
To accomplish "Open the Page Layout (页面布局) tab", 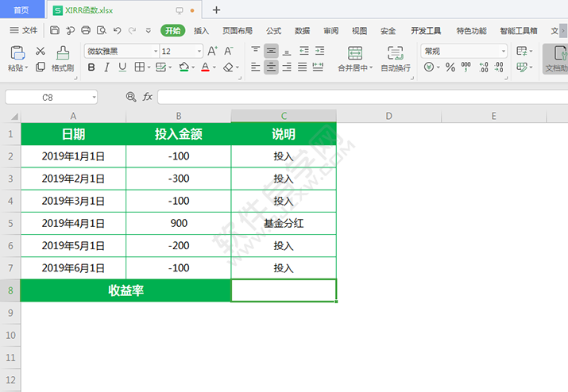I will (238, 31).
